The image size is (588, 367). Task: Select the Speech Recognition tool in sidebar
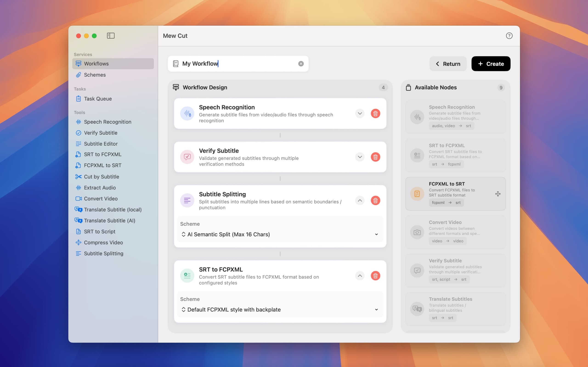[x=107, y=122]
